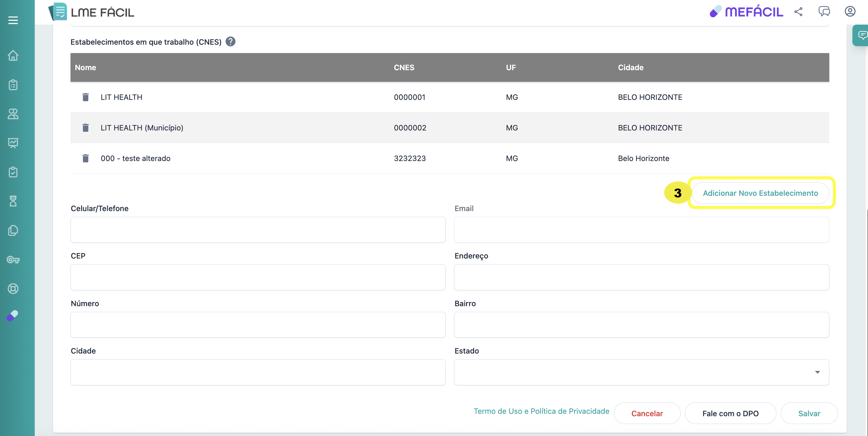Open the patients group sidebar icon
868x436 pixels.
[x=13, y=114]
